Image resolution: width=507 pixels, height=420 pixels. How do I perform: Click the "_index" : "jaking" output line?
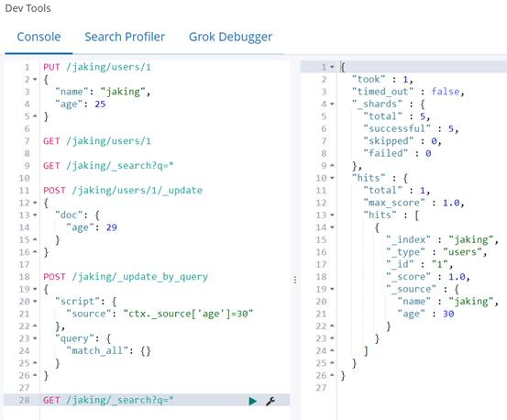[x=442, y=240]
